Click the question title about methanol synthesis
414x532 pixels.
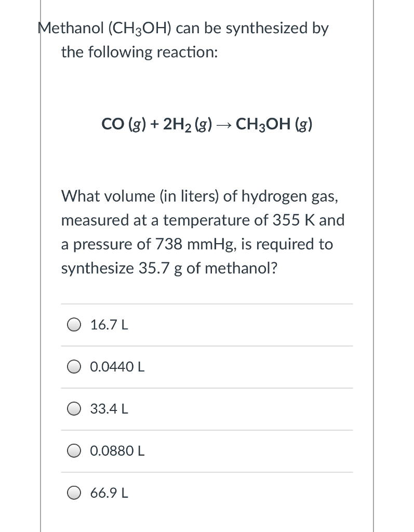coord(183,40)
